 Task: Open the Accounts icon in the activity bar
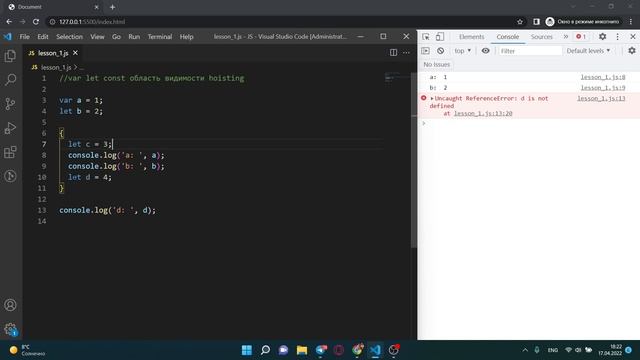point(10,305)
